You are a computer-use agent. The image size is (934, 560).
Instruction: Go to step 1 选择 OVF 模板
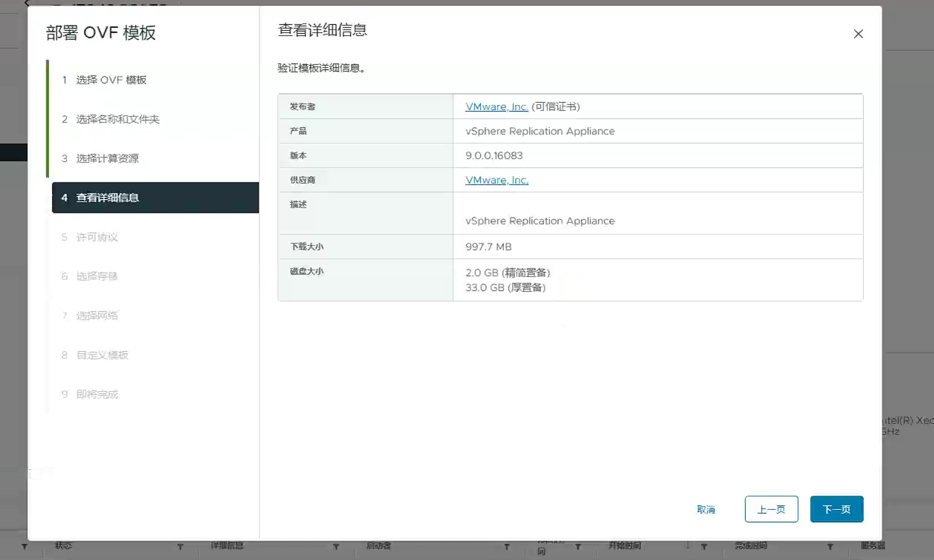click(x=111, y=80)
